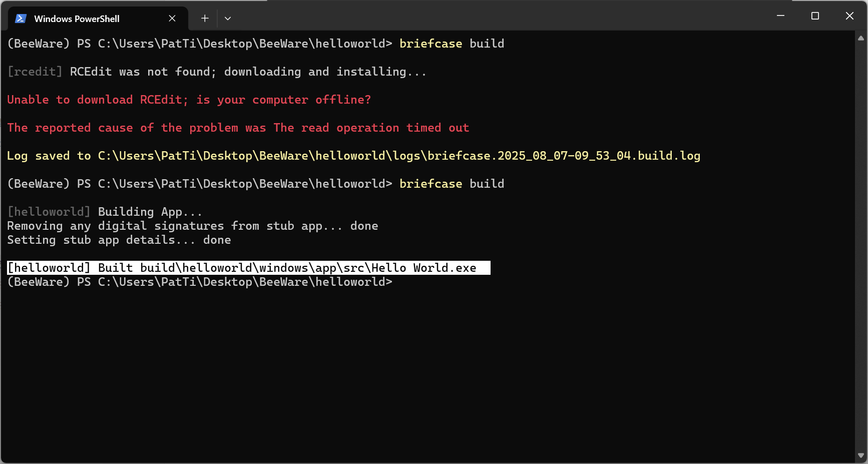
Task: Click 'Setting stub app details... done' line
Action: 119,240
